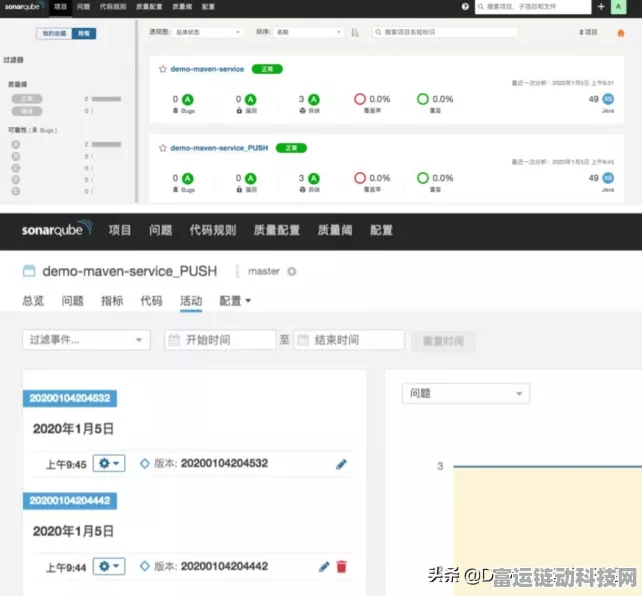Click the code smells A rating on demo-maven-service
The height and width of the screenshot is (596, 642).
(314, 99)
